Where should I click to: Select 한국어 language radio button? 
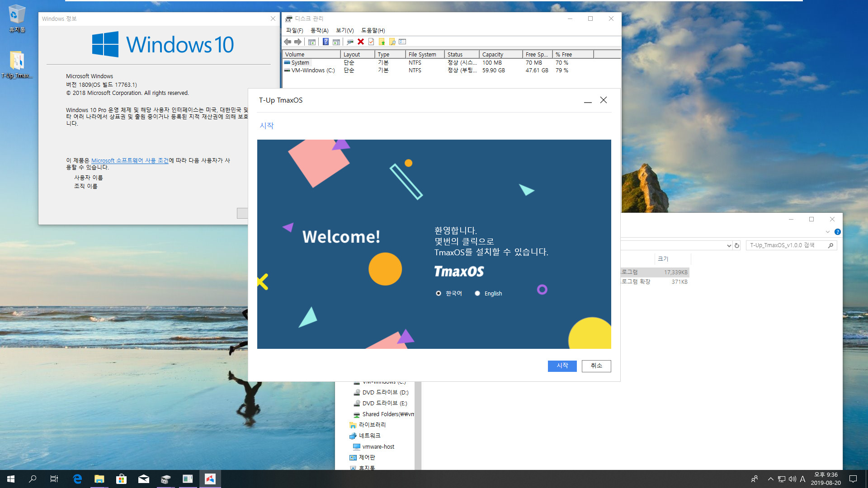pos(439,293)
